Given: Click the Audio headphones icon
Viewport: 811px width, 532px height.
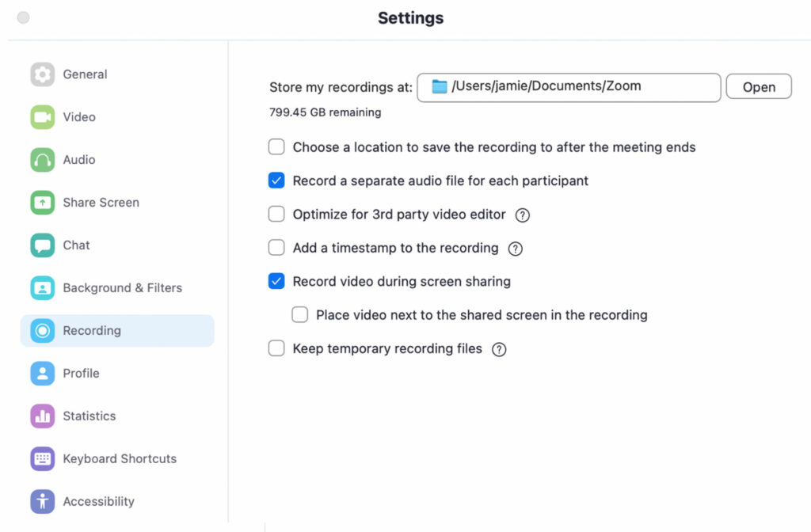Looking at the screenshot, I should [43, 160].
